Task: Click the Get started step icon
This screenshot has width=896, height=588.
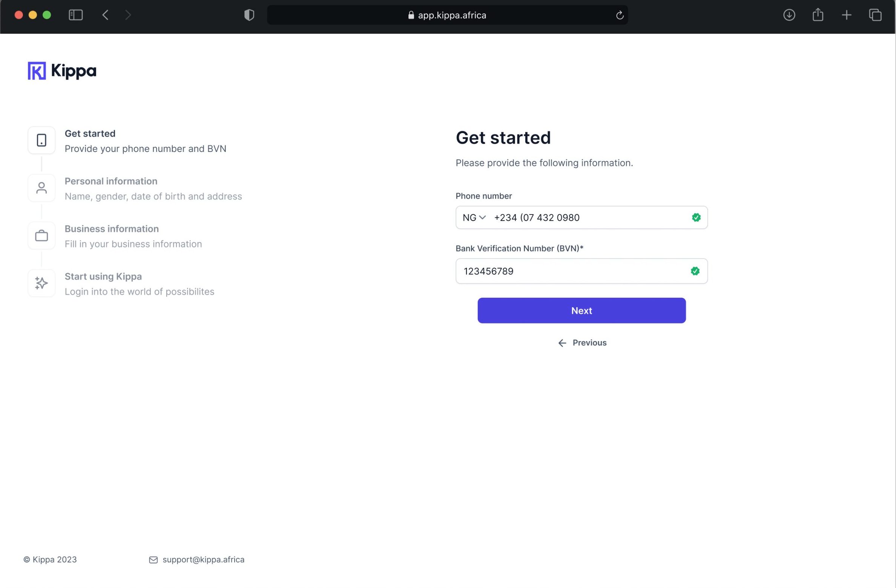Action: click(41, 140)
